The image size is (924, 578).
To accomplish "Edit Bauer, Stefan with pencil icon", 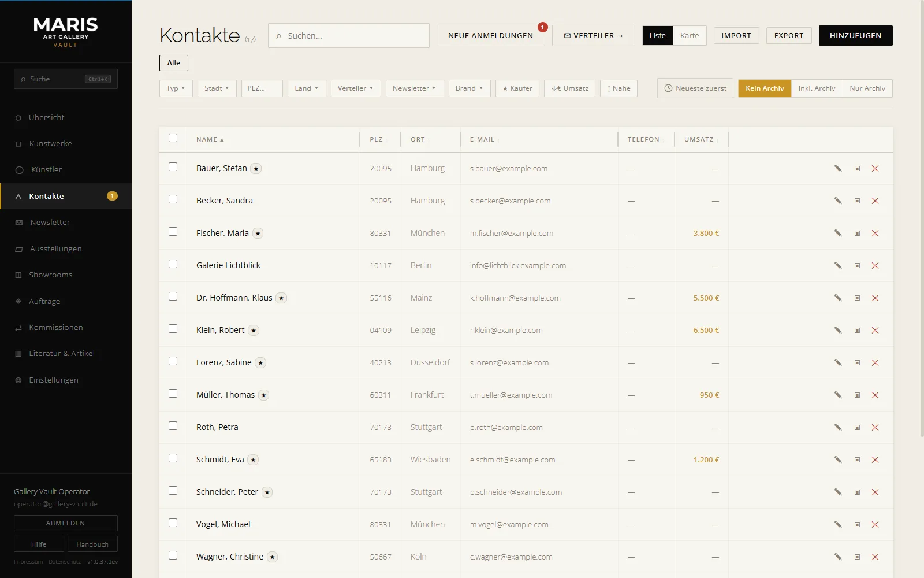I will coord(838,169).
